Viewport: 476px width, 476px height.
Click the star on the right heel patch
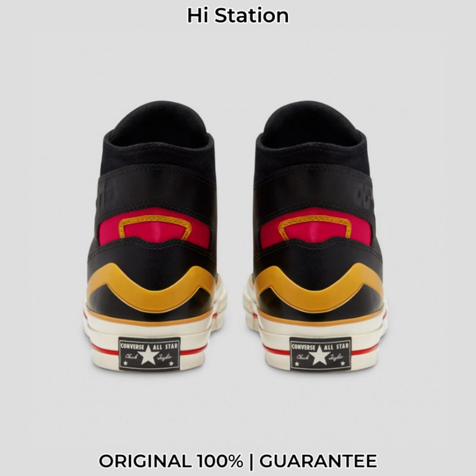coord(320,355)
